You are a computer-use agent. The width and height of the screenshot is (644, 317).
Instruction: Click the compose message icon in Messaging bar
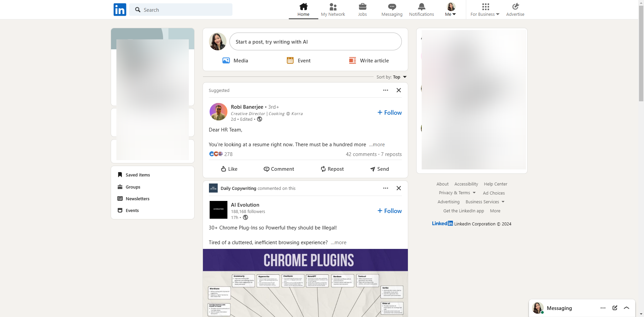614,308
